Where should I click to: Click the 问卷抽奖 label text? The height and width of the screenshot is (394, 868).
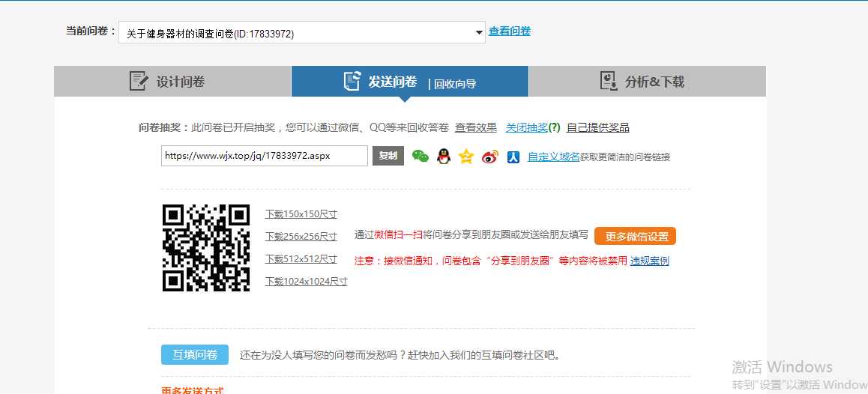163,128
